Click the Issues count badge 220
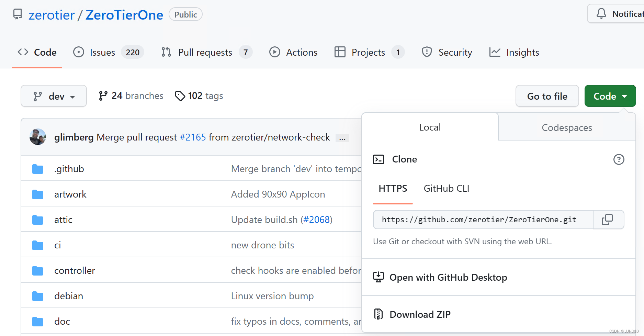Viewport: 644px width, 336px height. click(x=133, y=52)
